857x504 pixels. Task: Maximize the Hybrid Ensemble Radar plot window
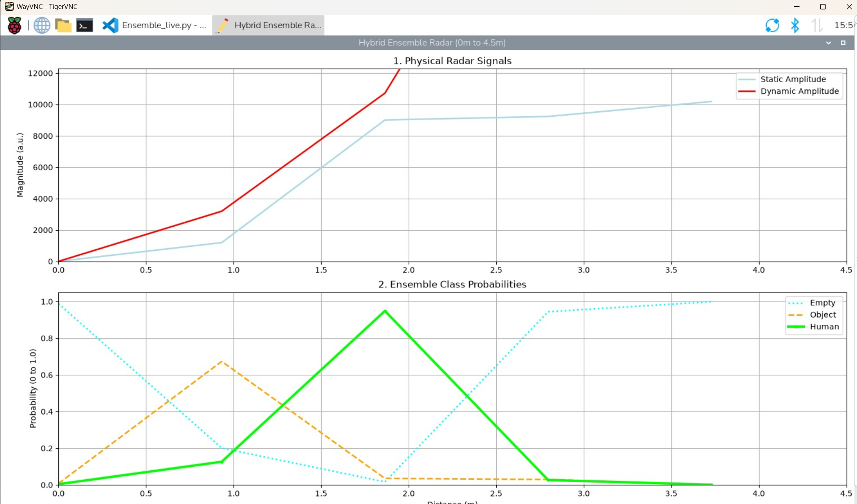[x=843, y=43]
